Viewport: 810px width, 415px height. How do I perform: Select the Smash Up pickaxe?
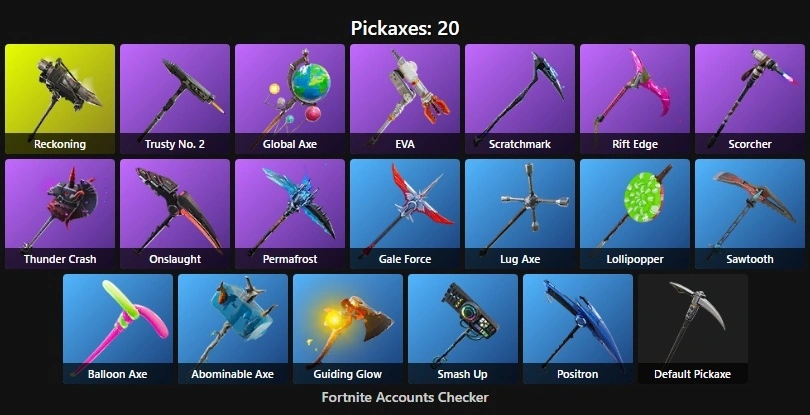462,329
